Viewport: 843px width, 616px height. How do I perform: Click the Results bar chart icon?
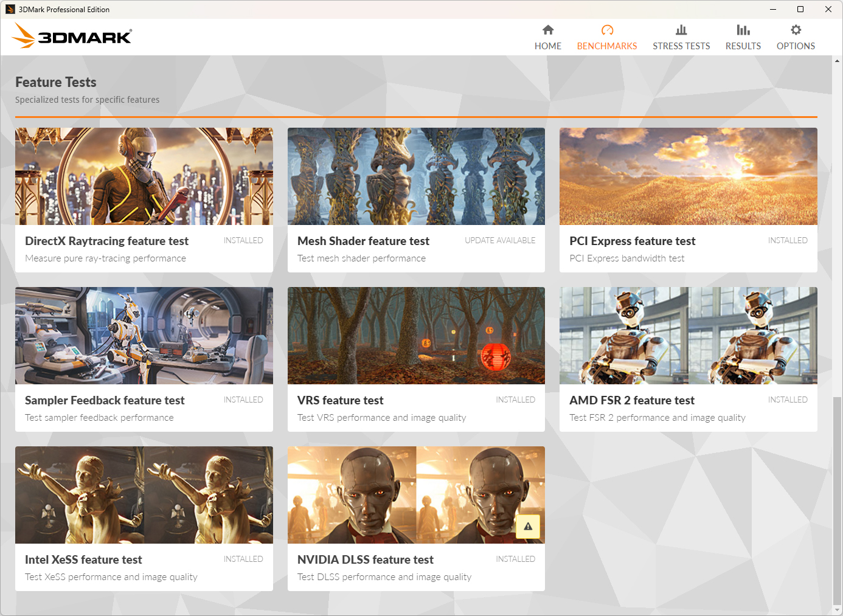[x=743, y=30]
